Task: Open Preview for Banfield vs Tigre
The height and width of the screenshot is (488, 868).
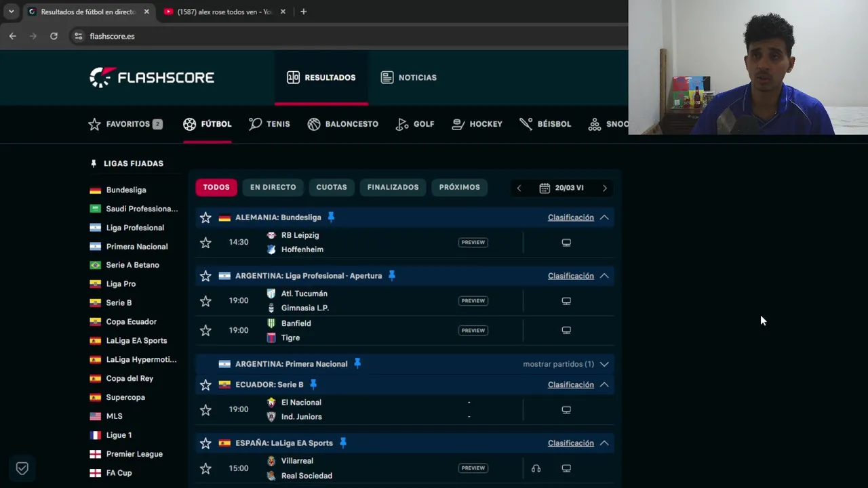Action: pos(473,330)
